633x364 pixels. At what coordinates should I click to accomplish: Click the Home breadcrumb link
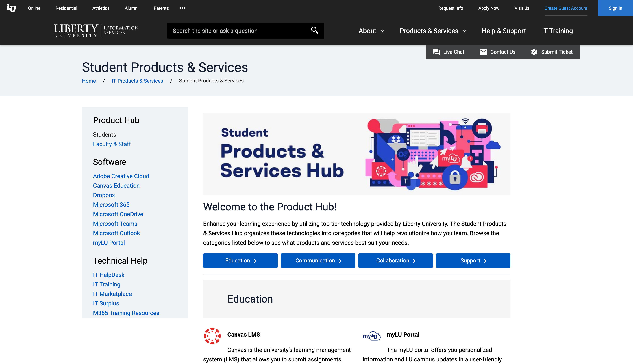[x=89, y=81]
